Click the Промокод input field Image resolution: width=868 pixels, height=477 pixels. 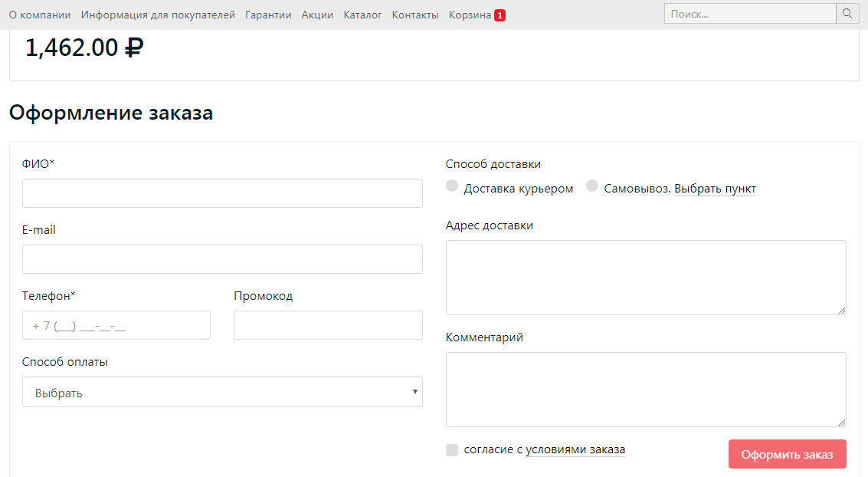(x=328, y=325)
